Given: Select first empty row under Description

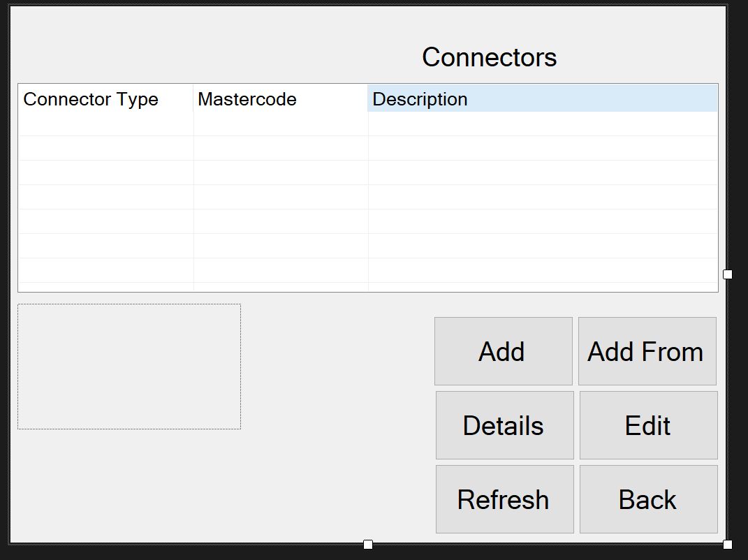Looking at the screenshot, I should (543, 124).
